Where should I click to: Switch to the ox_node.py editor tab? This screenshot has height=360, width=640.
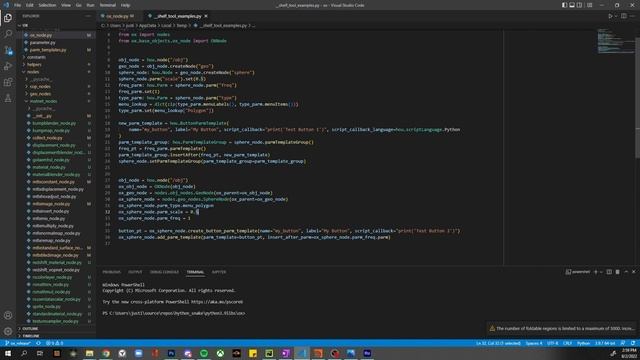tap(117, 16)
